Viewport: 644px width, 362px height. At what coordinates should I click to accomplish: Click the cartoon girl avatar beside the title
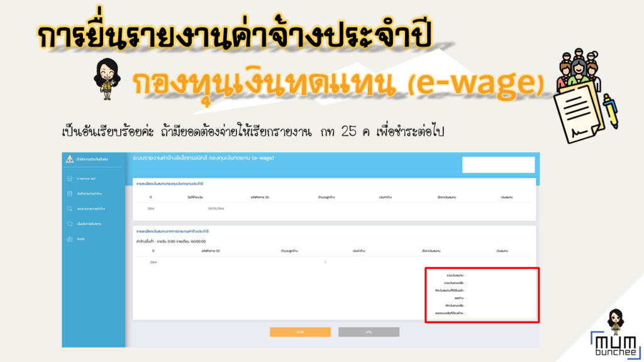103,78
